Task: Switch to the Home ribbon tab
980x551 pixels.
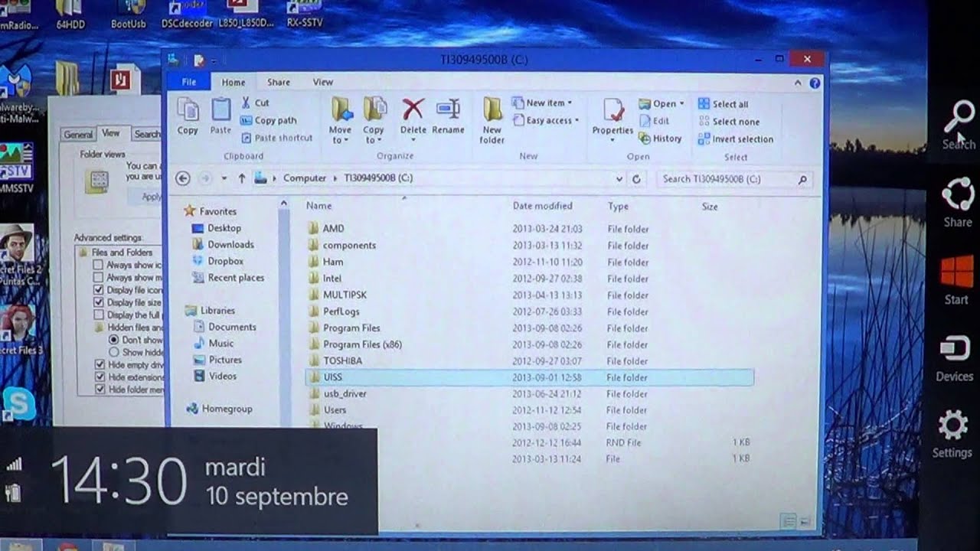Action: [234, 82]
